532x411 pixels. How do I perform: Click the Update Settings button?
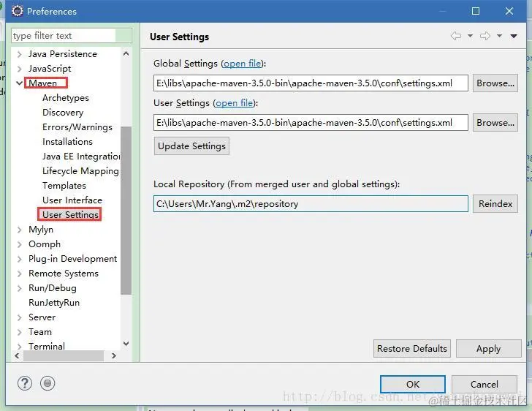tap(191, 146)
